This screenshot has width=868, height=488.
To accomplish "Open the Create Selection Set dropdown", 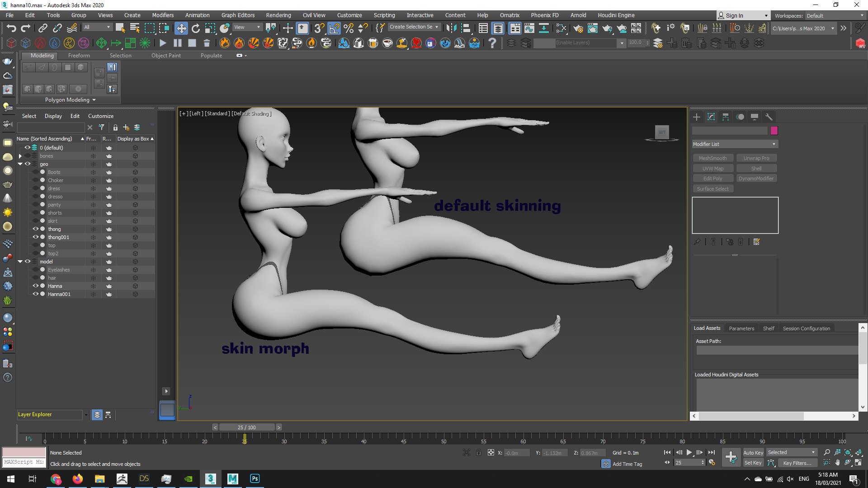I will (x=414, y=27).
